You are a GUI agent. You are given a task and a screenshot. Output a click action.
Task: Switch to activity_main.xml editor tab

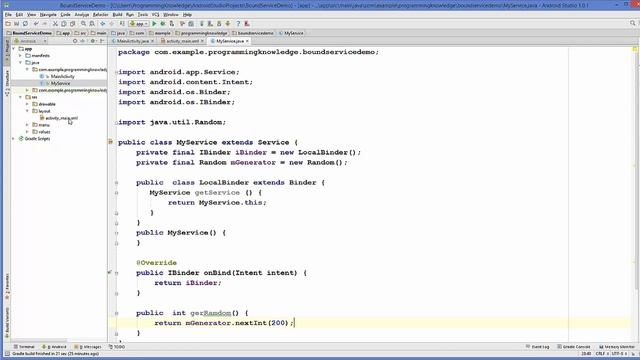point(182,41)
